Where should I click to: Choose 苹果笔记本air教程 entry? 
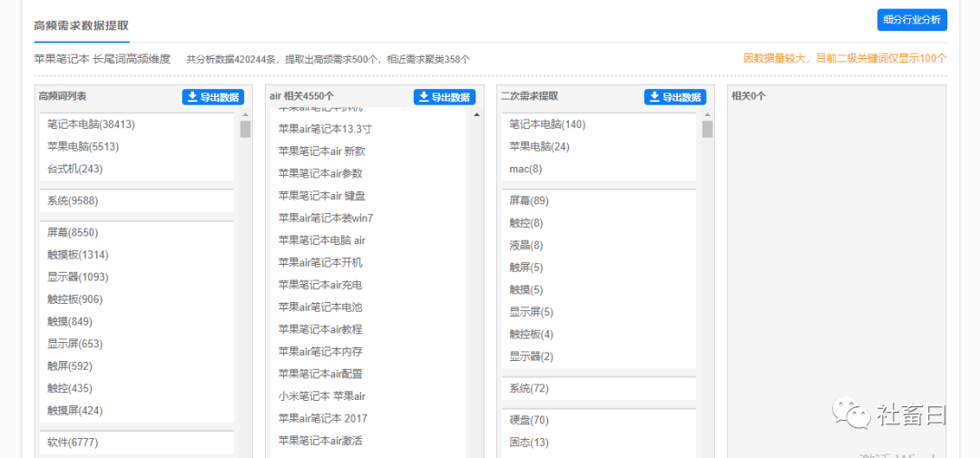tap(320, 329)
